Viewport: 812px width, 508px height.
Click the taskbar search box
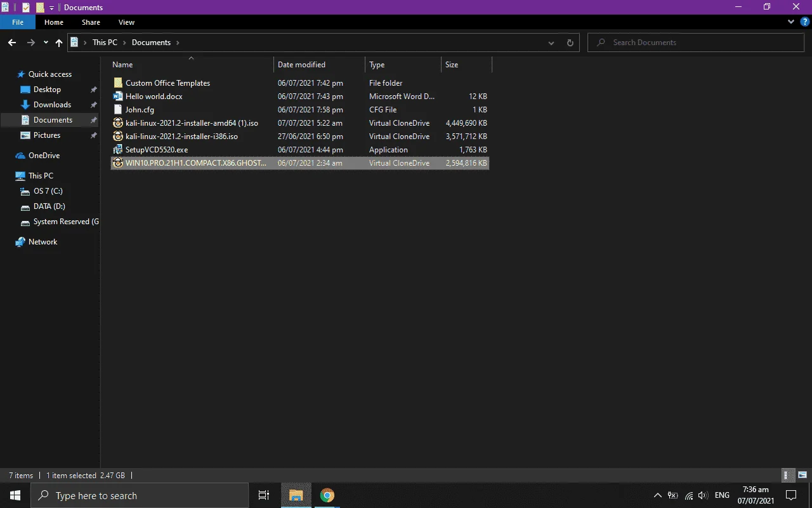[140, 495]
